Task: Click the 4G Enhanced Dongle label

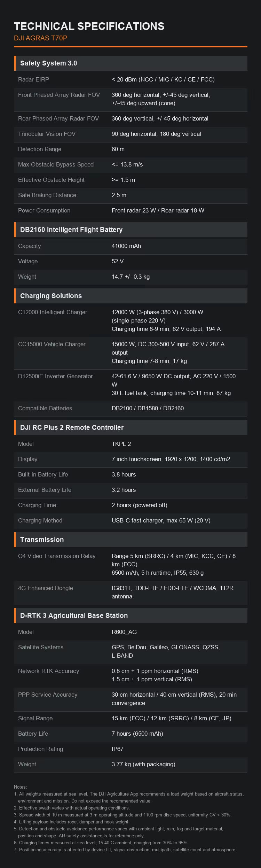Action: point(46,588)
